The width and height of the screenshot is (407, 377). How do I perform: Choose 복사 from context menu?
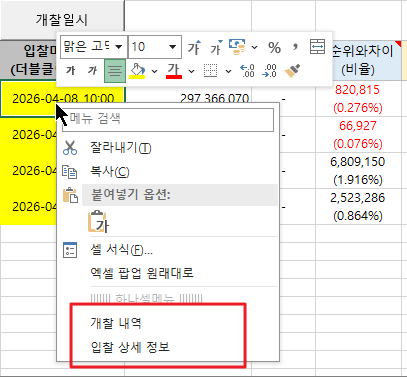tap(167, 172)
